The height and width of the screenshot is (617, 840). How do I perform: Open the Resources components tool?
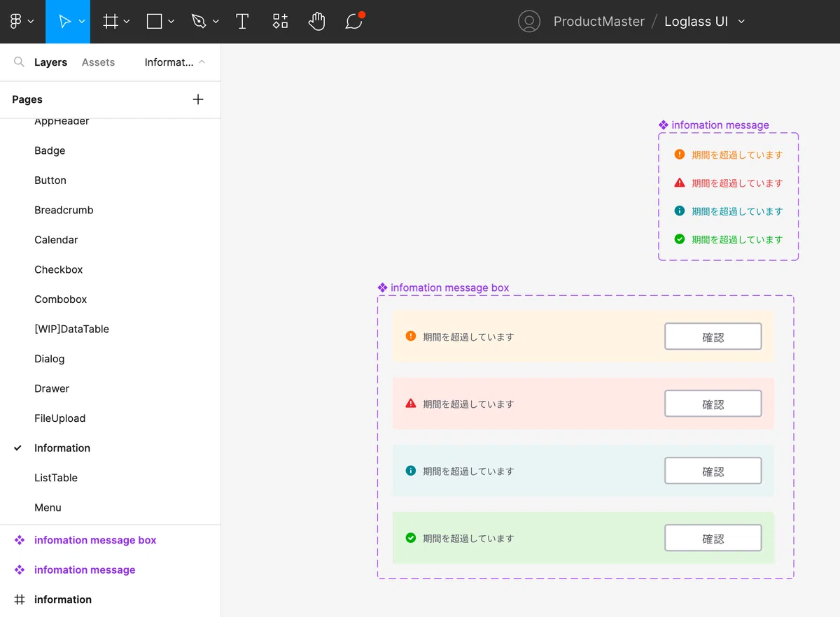[x=280, y=22]
